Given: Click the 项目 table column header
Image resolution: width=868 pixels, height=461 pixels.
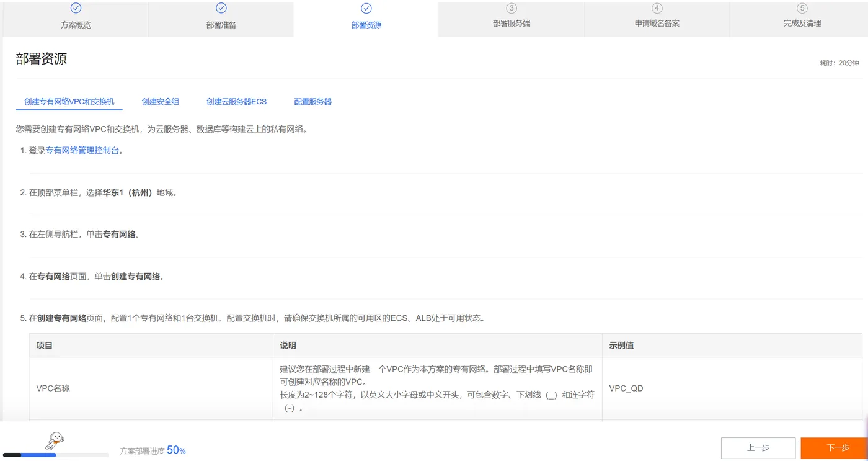Looking at the screenshot, I should (151, 346).
